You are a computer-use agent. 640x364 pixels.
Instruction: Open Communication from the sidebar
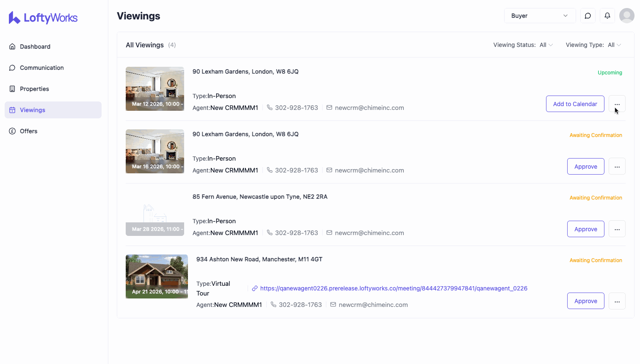(41, 68)
